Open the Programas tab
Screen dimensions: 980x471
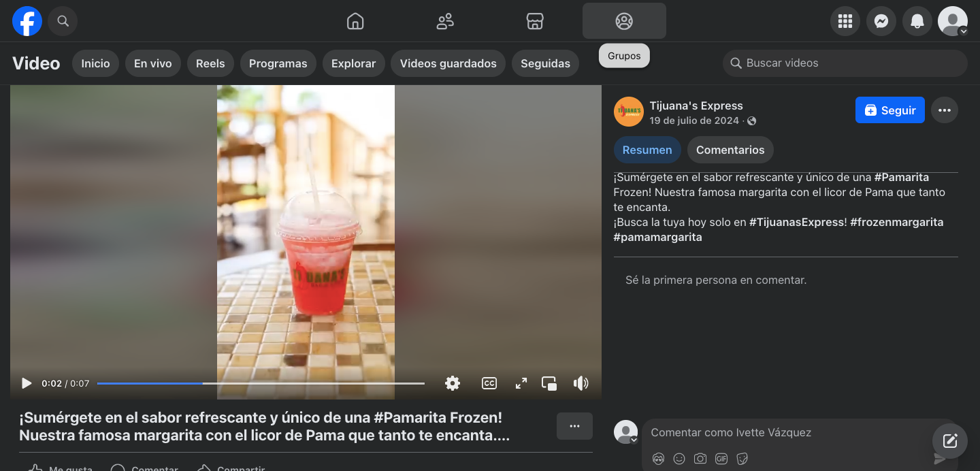(x=278, y=63)
